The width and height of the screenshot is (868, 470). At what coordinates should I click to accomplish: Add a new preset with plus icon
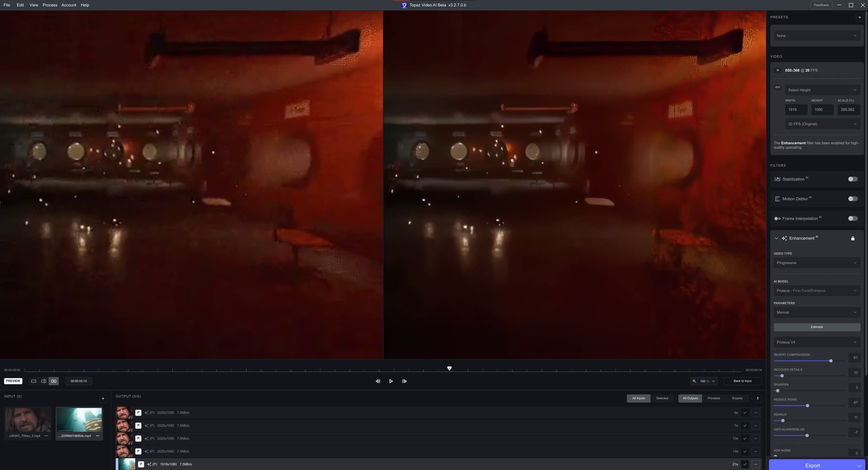click(x=859, y=17)
